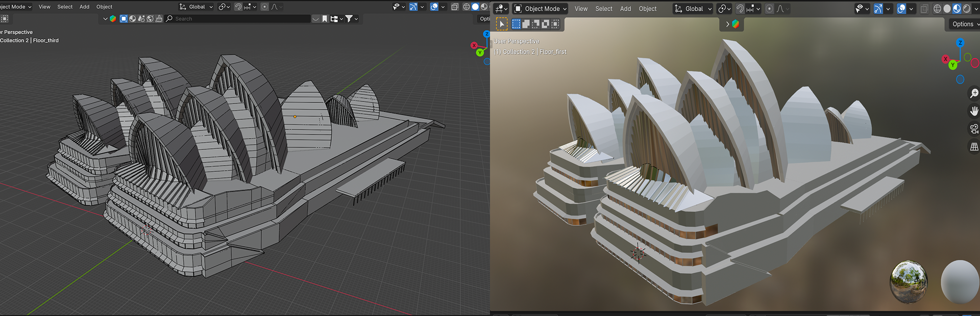The width and height of the screenshot is (980, 316).
Task: Choose set new selection mode
Action: pos(517,24)
